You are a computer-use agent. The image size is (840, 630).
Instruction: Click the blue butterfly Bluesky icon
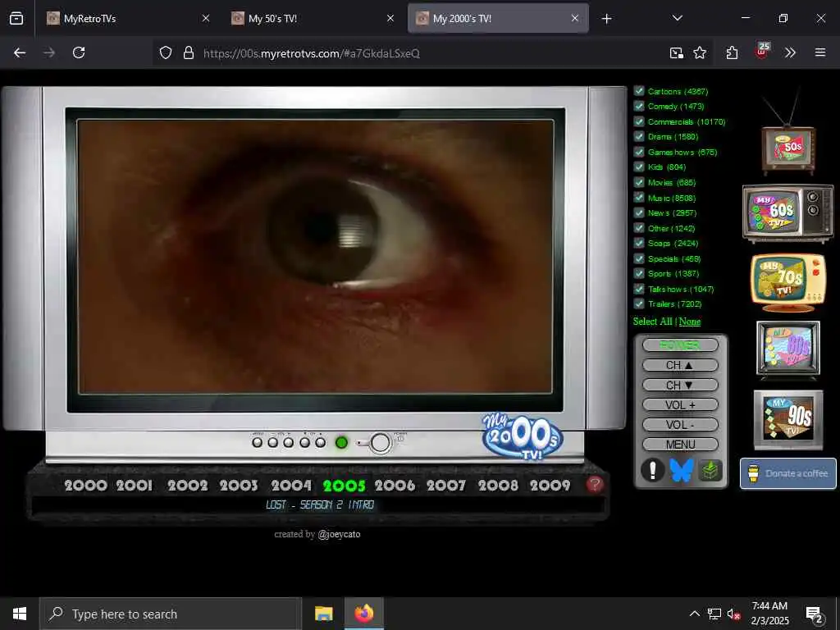pyautogui.click(x=681, y=470)
